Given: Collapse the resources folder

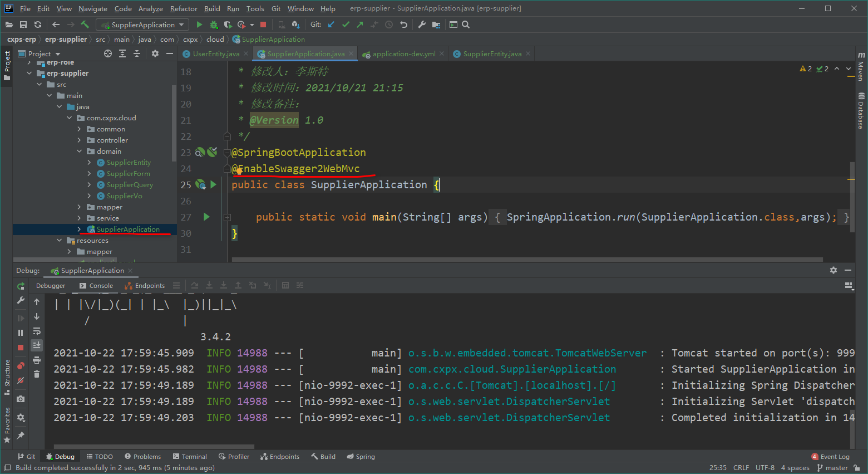Looking at the screenshot, I should (x=60, y=240).
